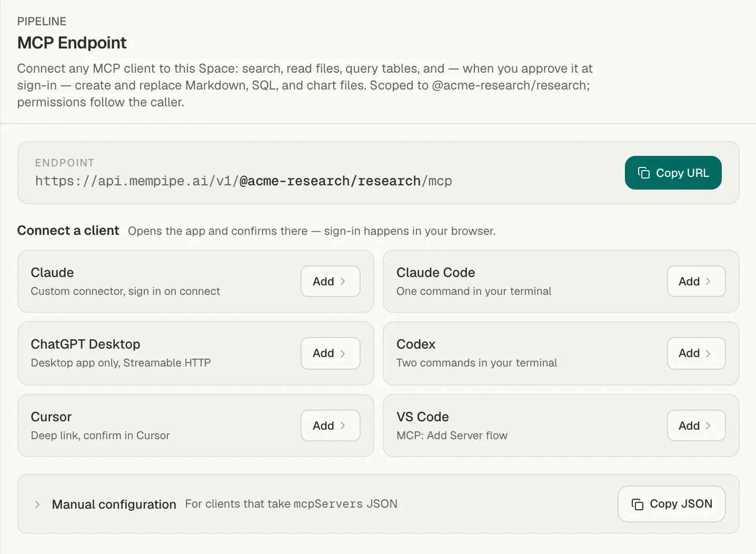The width and height of the screenshot is (756, 554).
Task: Click the Connect a client heading
Action: pos(68,231)
